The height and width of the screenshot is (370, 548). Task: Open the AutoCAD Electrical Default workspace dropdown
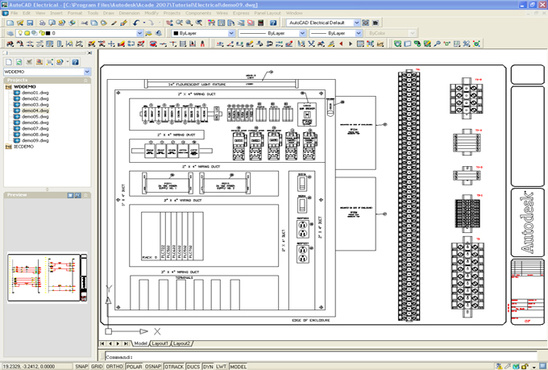(x=356, y=23)
